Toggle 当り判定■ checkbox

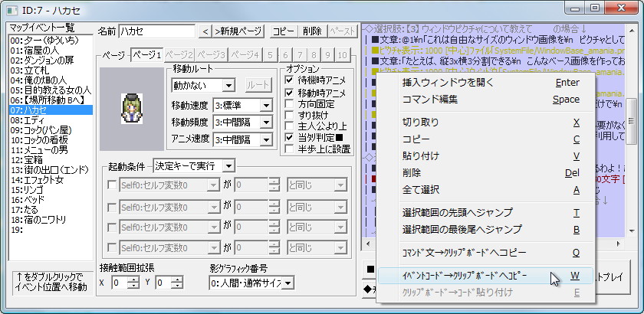pos(290,137)
